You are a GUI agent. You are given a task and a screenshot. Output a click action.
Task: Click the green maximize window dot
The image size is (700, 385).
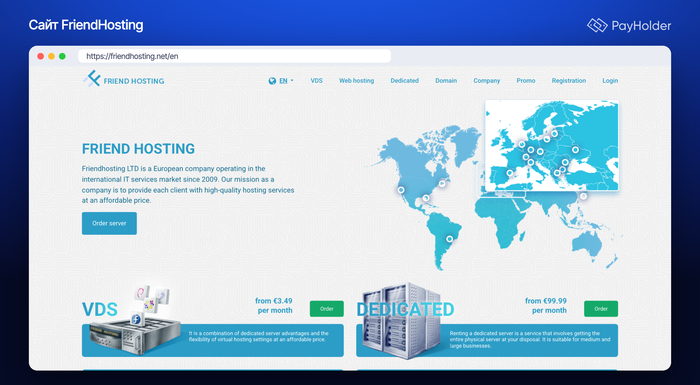(x=62, y=56)
